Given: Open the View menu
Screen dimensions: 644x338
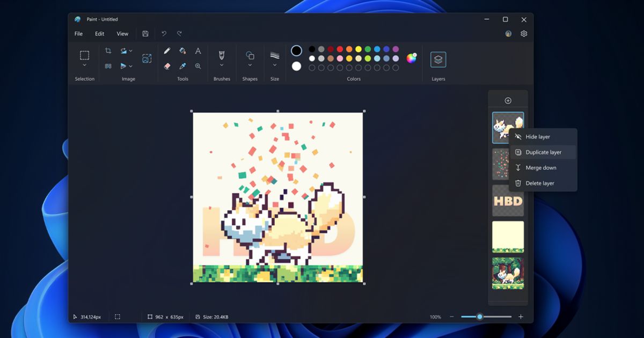Looking at the screenshot, I should tap(122, 34).
